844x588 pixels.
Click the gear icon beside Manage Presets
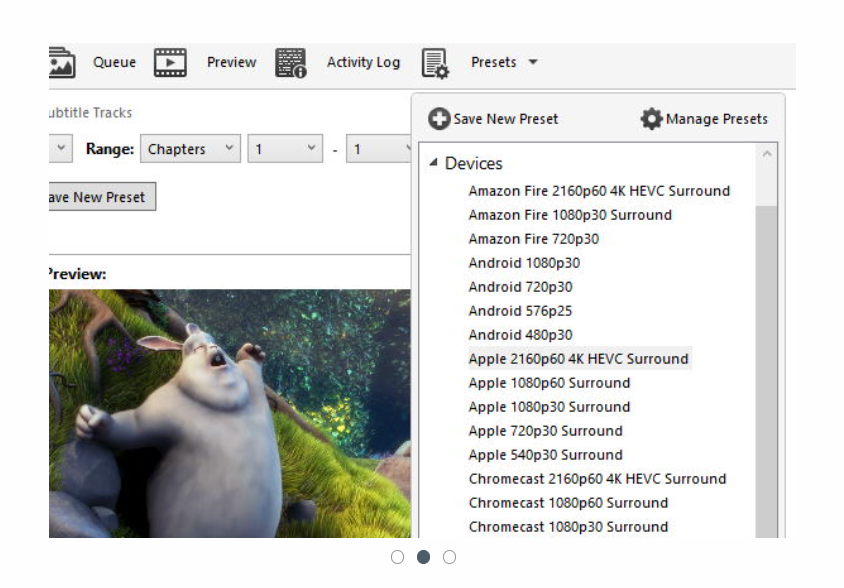coord(651,118)
